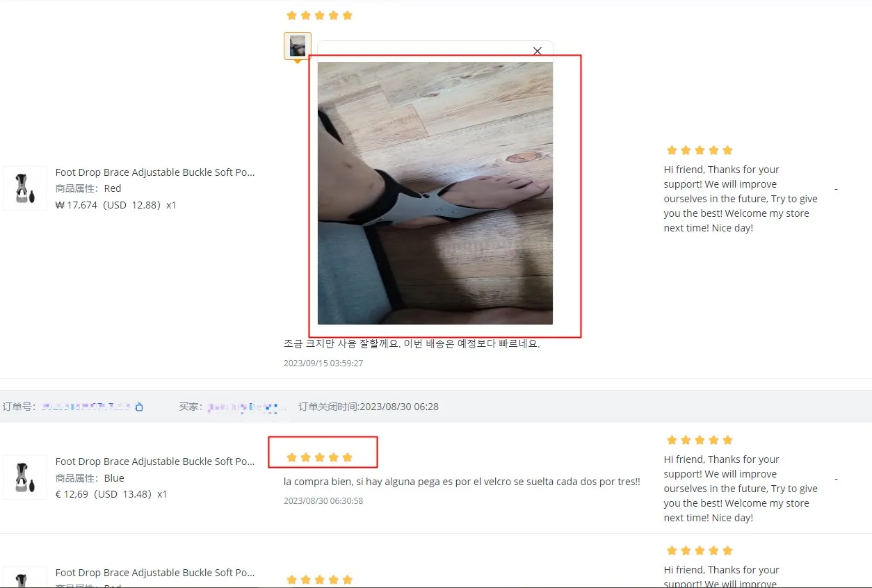872x588 pixels.
Task: Copy the order number with the copy icon
Action: [139, 407]
